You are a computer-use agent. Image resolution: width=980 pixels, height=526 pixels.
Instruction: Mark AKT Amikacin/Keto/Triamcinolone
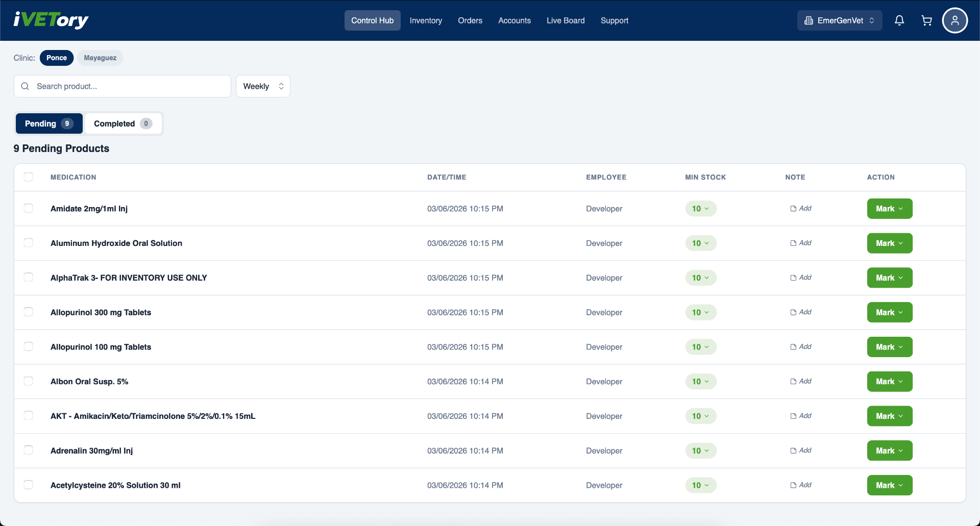(x=890, y=416)
